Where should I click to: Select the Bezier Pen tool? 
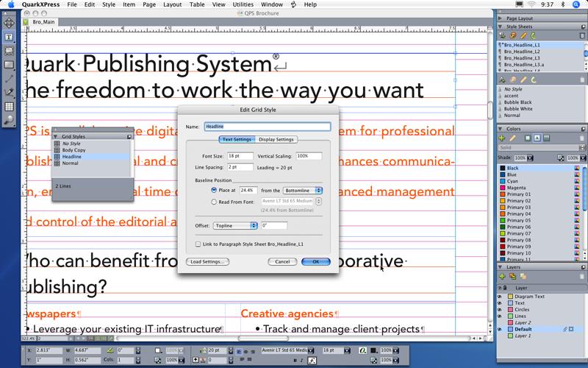pyautogui.click(x=9, y=93)
